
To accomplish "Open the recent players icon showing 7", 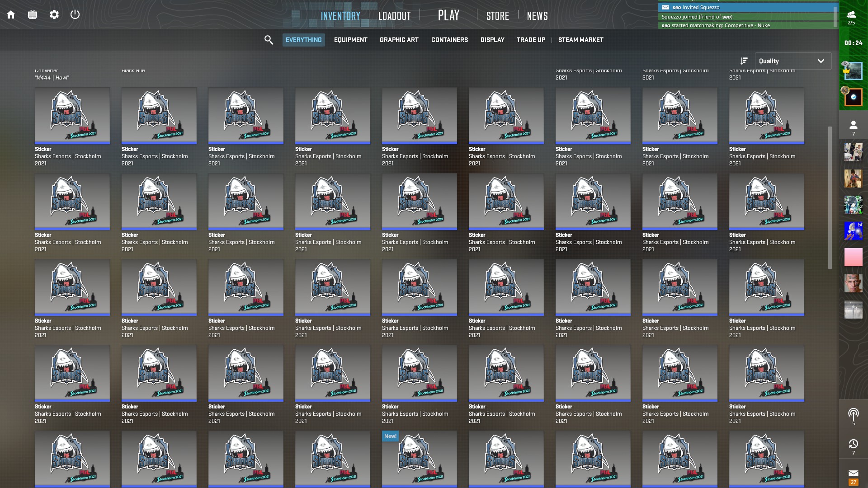I will pos(853,446).
